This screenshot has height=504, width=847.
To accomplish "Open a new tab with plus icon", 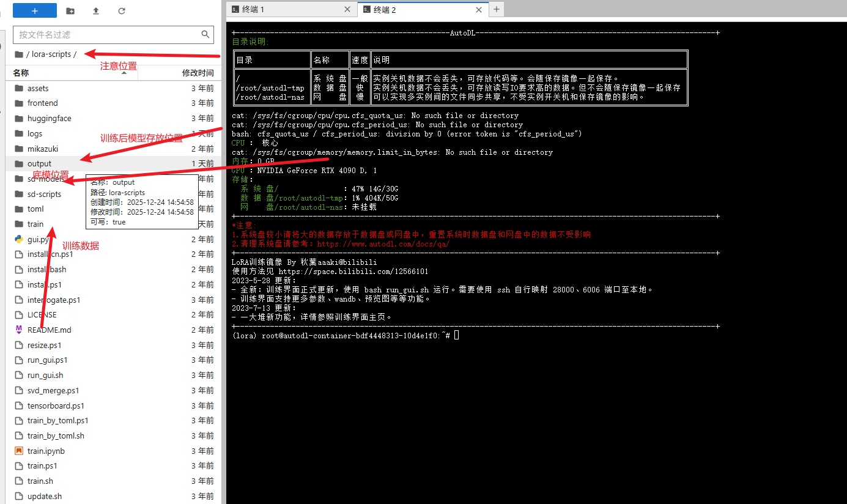I will pyautogui.click(x=497, y=9).
